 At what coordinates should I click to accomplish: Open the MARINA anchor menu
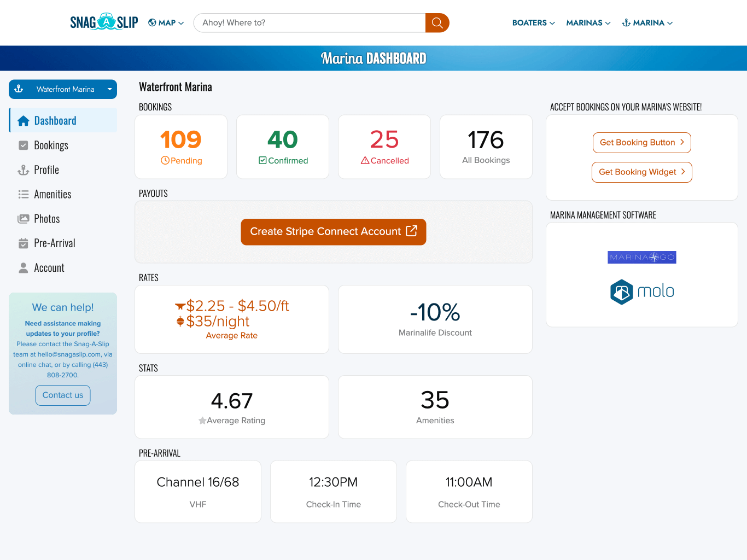click(647, 23)
